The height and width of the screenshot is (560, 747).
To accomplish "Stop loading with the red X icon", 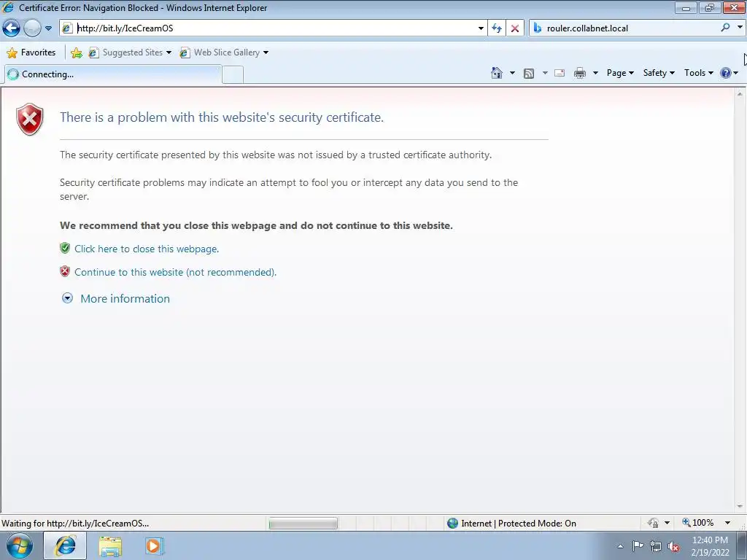I will click(x=515, y=28).
